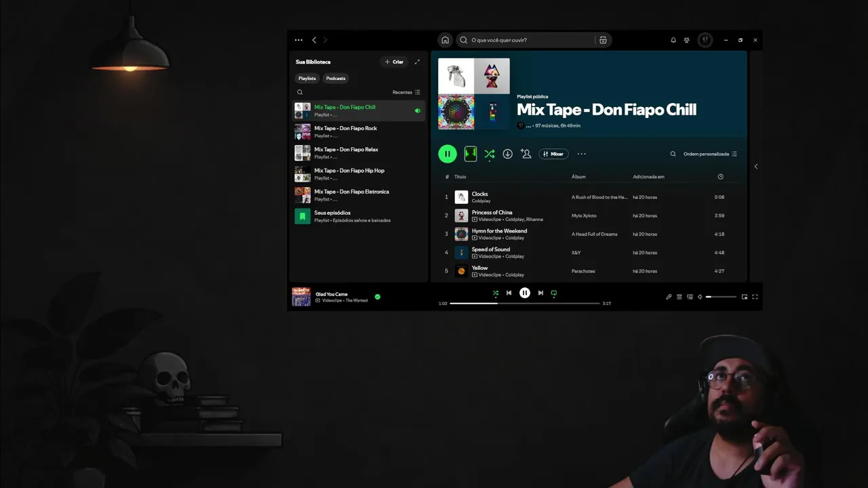The image size is (868, 488).
Task: Open 'Mix Tape - Don Fiapo Hip Hop' playlist
Action: pyautogui.click(x=359, y=174)
